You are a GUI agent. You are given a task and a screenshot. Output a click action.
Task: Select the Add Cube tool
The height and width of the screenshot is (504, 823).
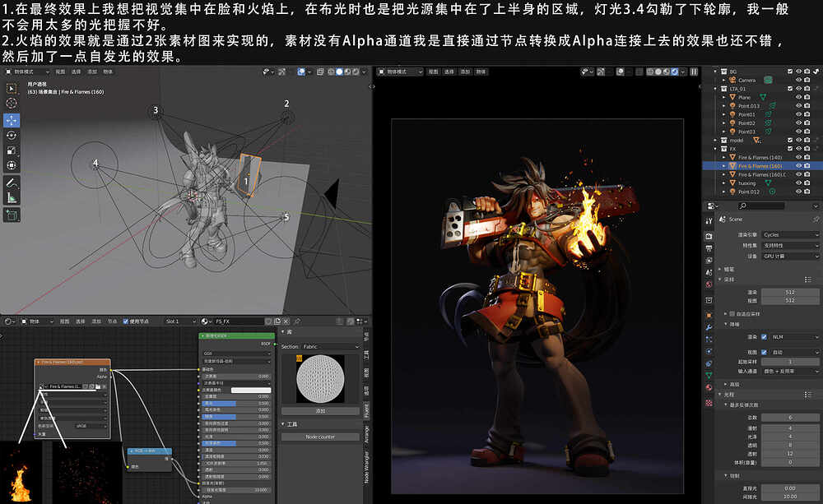click(x=11, y=215)
